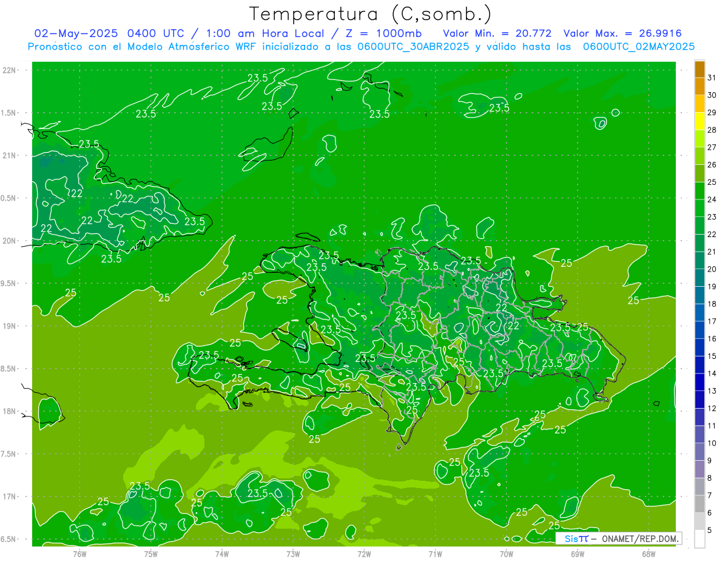
Task: Click the dark orange swatch above 31
Action: click(x=700, y=69)
